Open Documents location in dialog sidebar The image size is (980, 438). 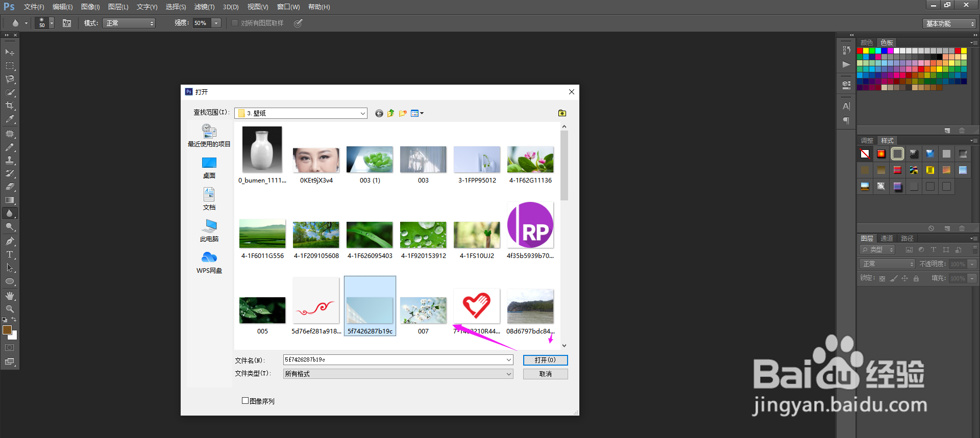click(x=209, y=199)
